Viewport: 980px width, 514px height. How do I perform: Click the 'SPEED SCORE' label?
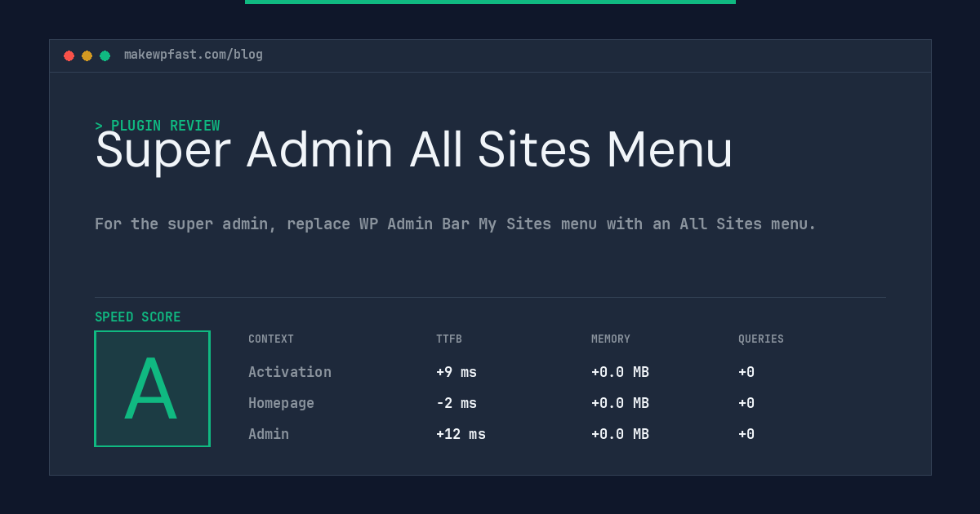pyautogui.click(x=138, y=317)
